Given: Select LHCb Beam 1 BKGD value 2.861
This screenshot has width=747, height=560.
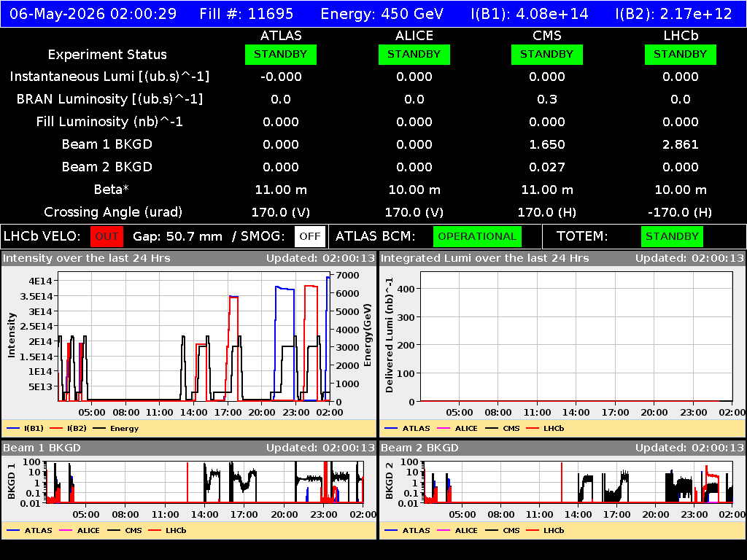Looking at the screenshot, I should 681,144.
